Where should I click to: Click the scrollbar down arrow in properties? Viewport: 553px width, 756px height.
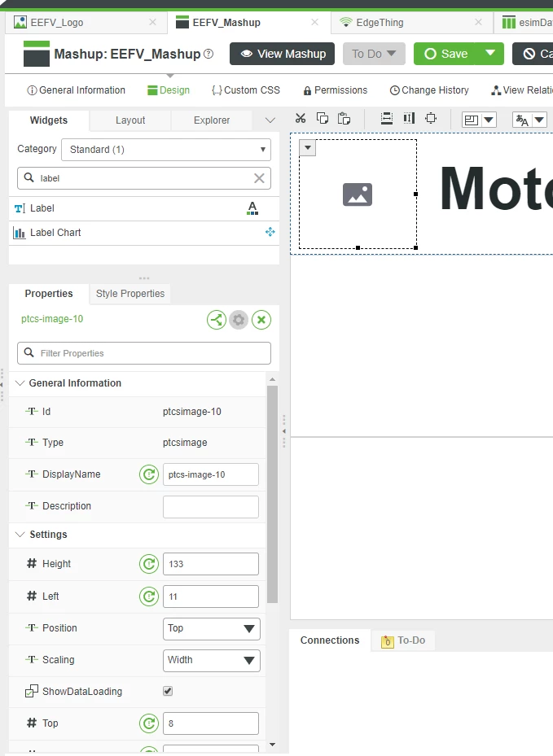click(x=272, y=745)
